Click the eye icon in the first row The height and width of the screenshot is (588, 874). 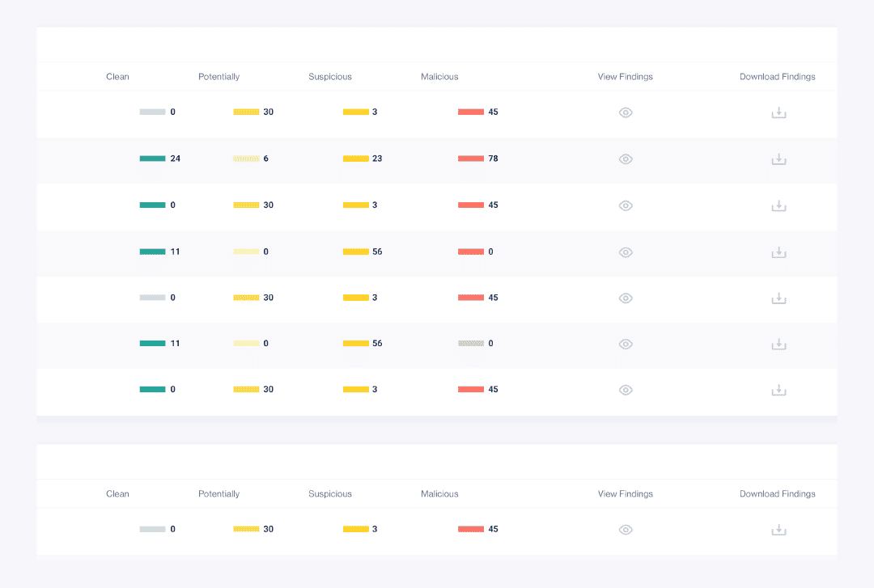tap(626, 112)
